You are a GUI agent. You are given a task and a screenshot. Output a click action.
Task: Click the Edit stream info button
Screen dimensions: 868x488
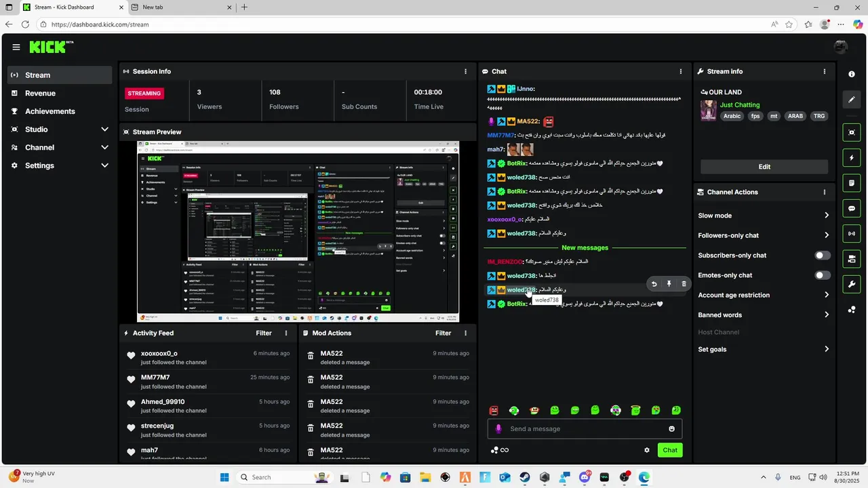(764, 167)
